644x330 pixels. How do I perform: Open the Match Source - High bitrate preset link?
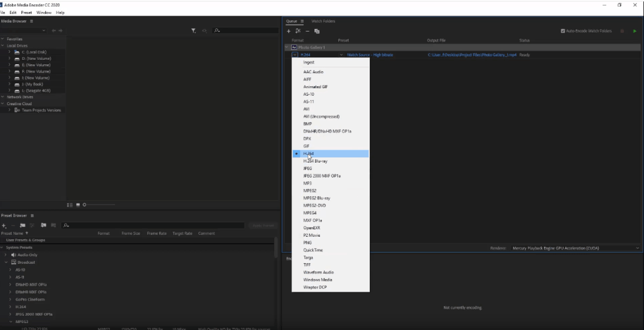tap(370, 55)
